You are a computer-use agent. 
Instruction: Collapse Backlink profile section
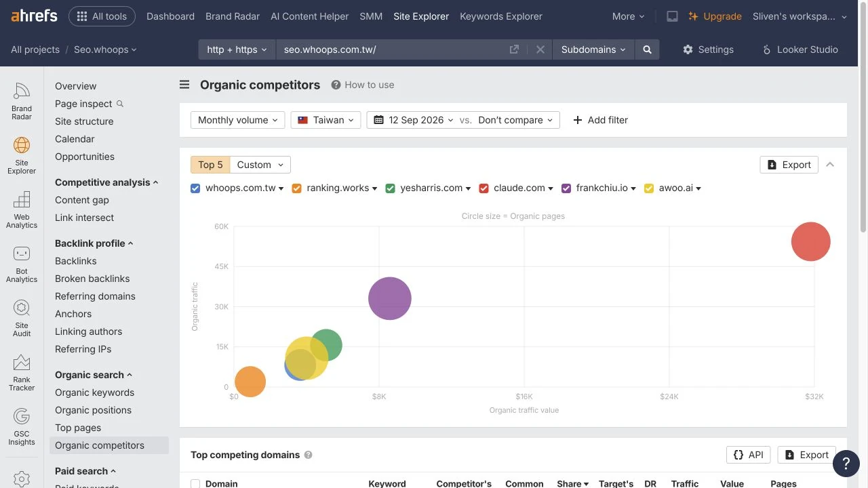point(94,243)
